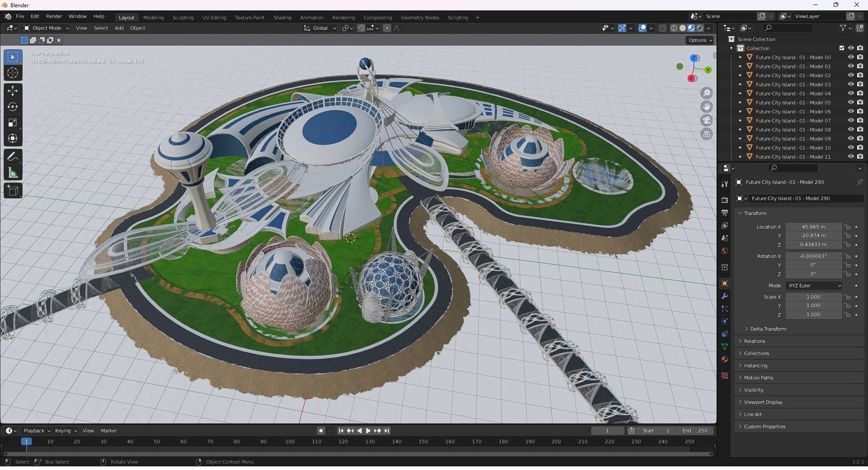Screen dimensions: 868x470
Task: Open the Tool properties tab
Action: (x=725, y=184)
